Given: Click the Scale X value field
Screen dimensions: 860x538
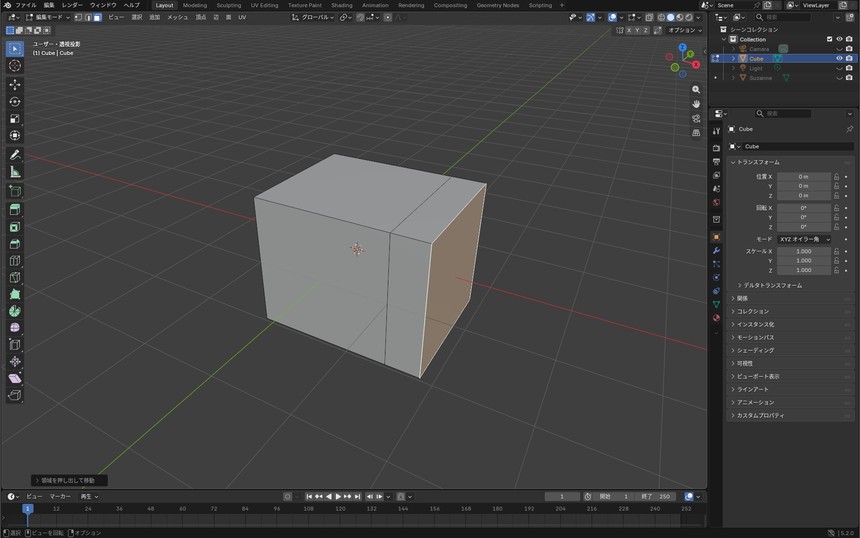Looking at the screenshot, I should pos(804,251).
